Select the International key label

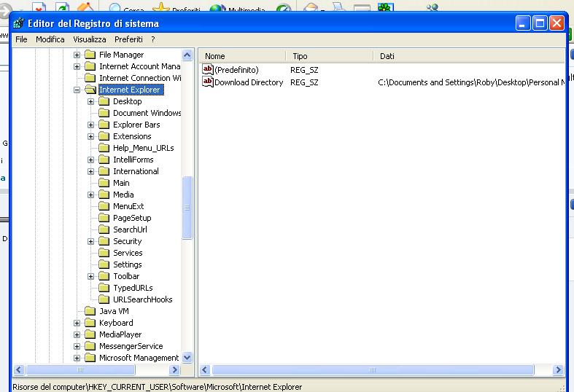click(x=136, y=171)
